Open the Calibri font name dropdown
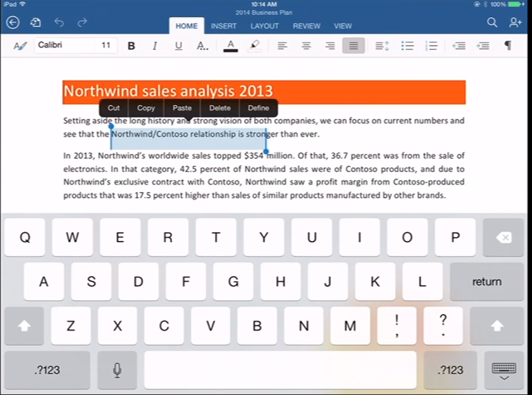Screen dimensions: 532x395 click(62, 45)
